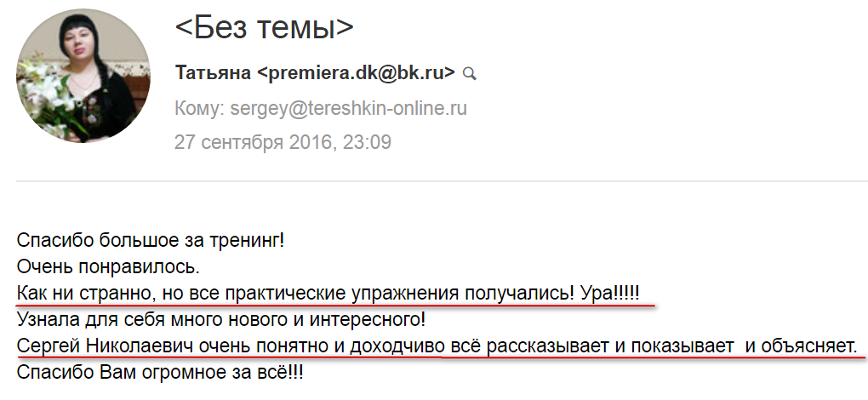The image size is (868, 400).
Task: Click the date 27 сентября 2016
Action: [x=254, y=142]
